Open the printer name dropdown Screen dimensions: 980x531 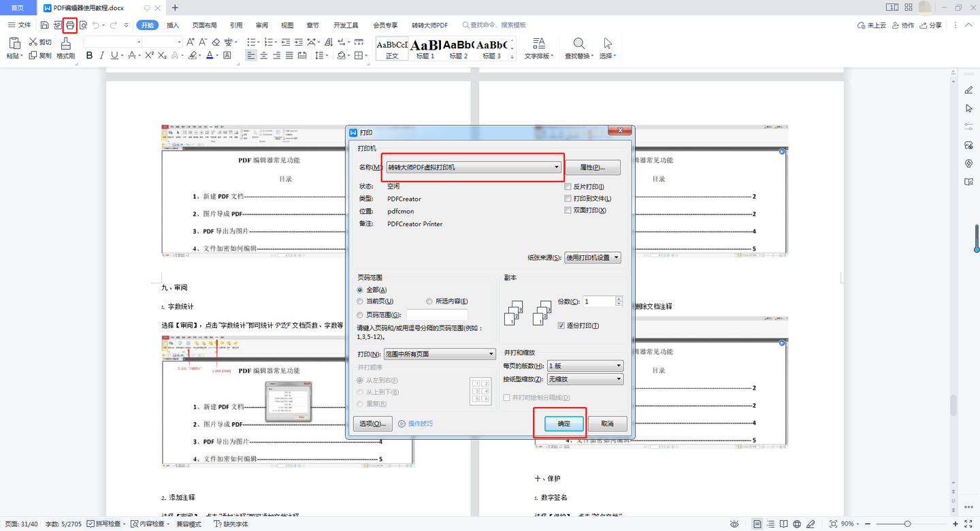click(556, 167)
